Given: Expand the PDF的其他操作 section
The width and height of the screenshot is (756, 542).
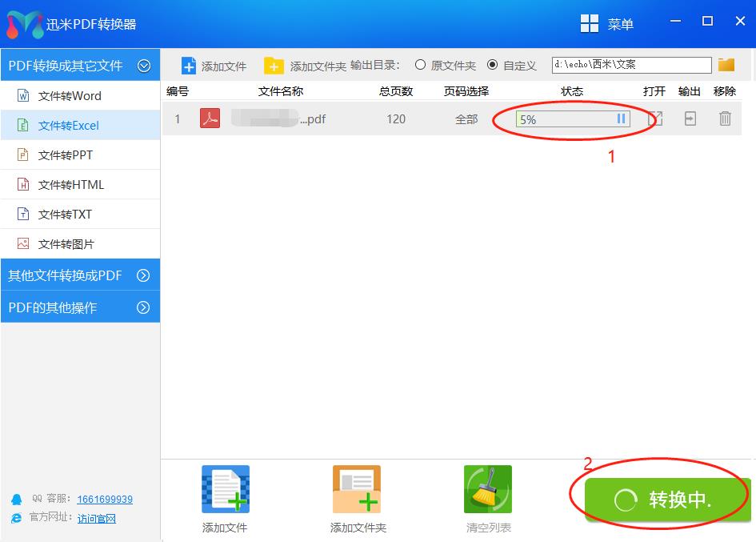Looking at the screenshot, I should (144, 307).
